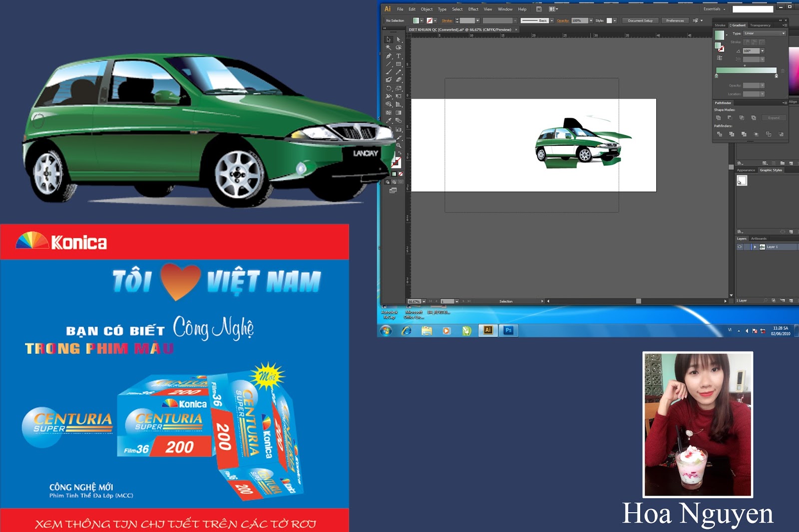Select the Gradient tool in toolbox
799x532 pixels.
click(399, 113)
